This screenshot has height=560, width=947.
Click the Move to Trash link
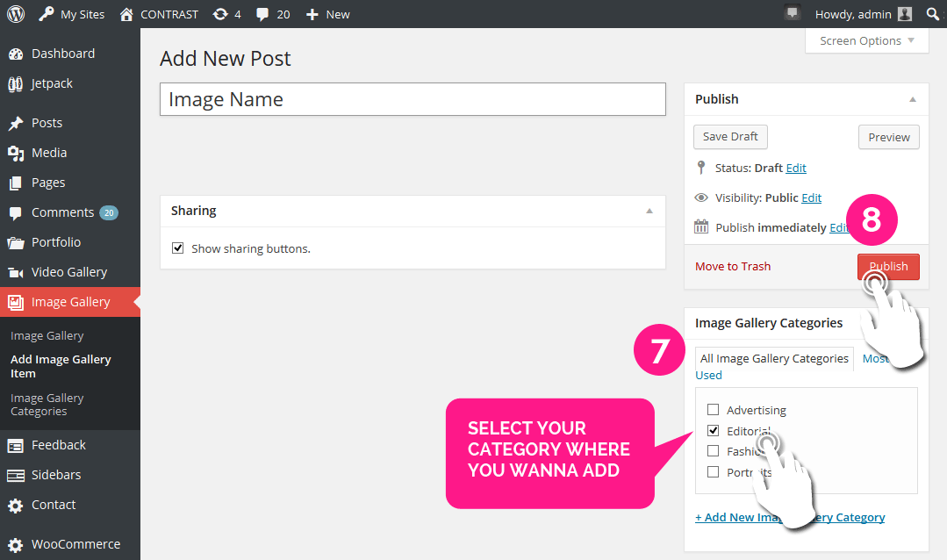[x=733, y=266]
